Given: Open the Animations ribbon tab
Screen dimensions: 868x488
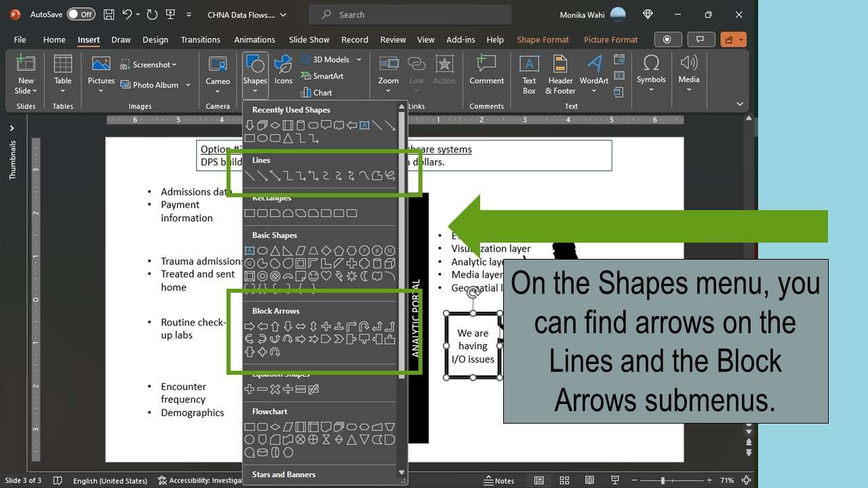Looking at the screenshot, I should (x=254, y=39).
